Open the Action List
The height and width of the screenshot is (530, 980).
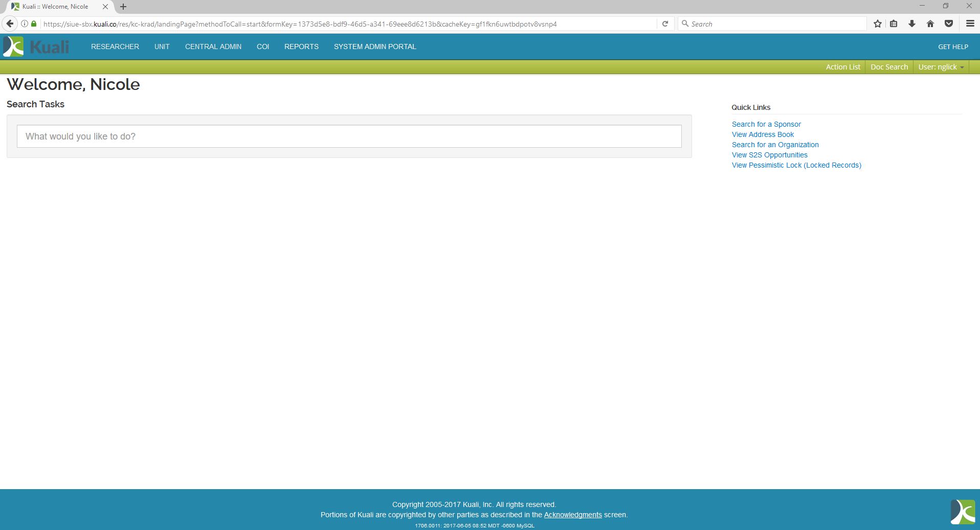843,67
